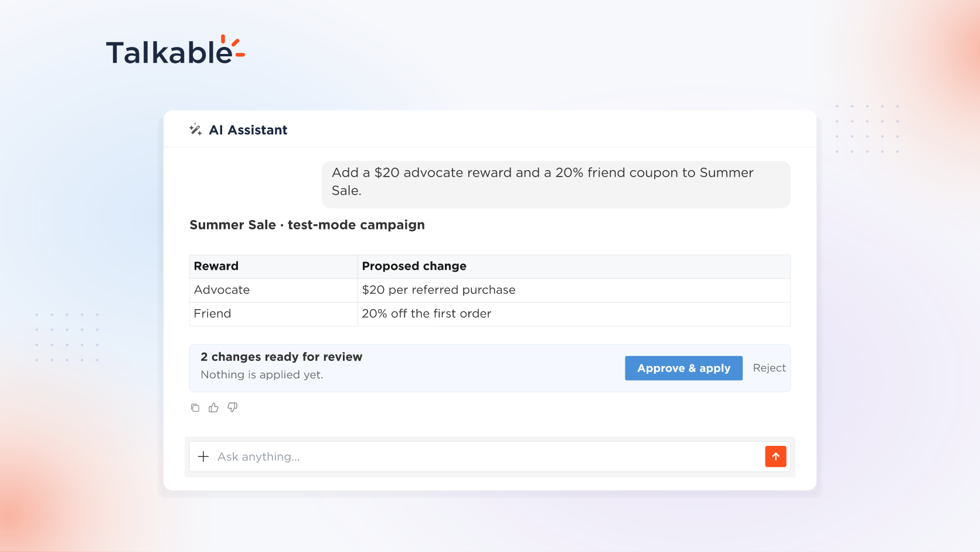This screenshot has height=552, width=980.
Task: Click the Summer Sale test-mode campaign heading
Action: (307, 225)
